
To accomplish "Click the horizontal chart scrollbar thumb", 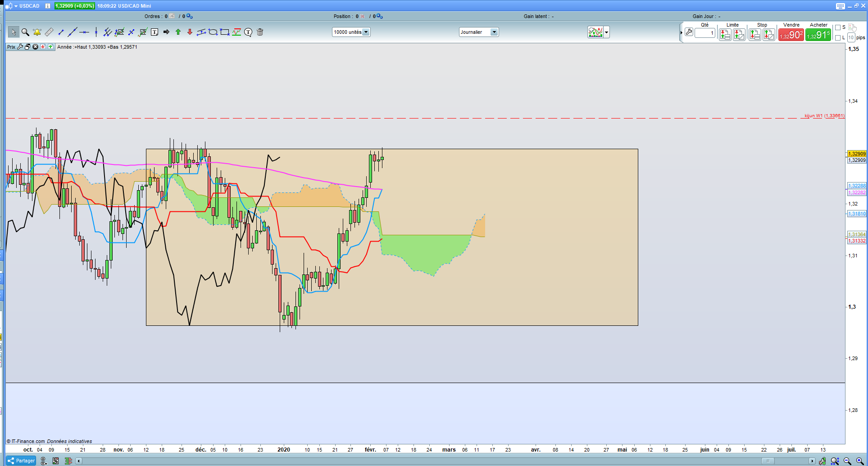I will click(768, 461).
